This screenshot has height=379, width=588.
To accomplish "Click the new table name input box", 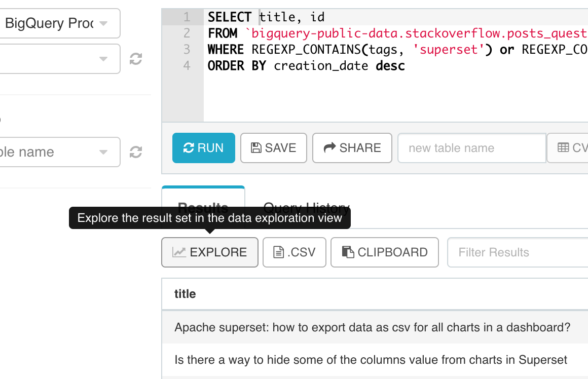I will pos(471,147).
